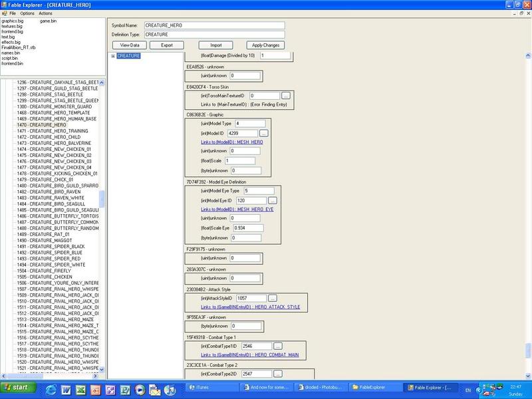The image size is (532, 399).
Task: Select graphics.big in the file list
Action: [13, 21]
